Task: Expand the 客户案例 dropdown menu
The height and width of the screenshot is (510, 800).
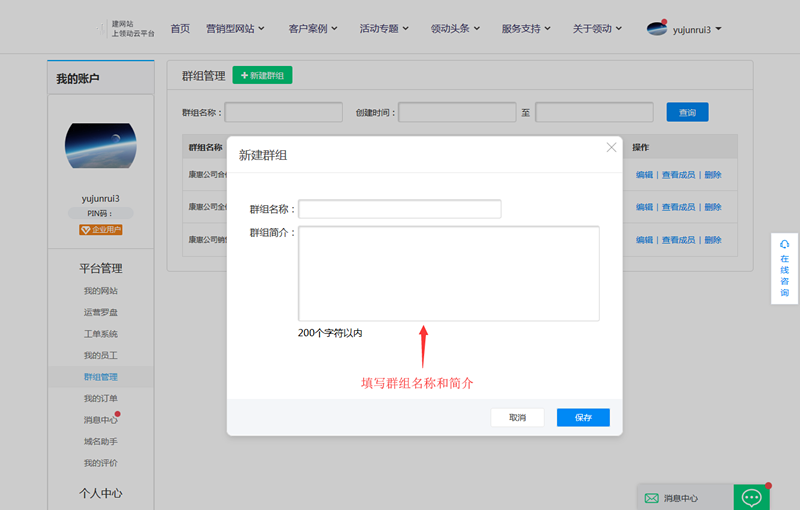Action: [312, 29]
